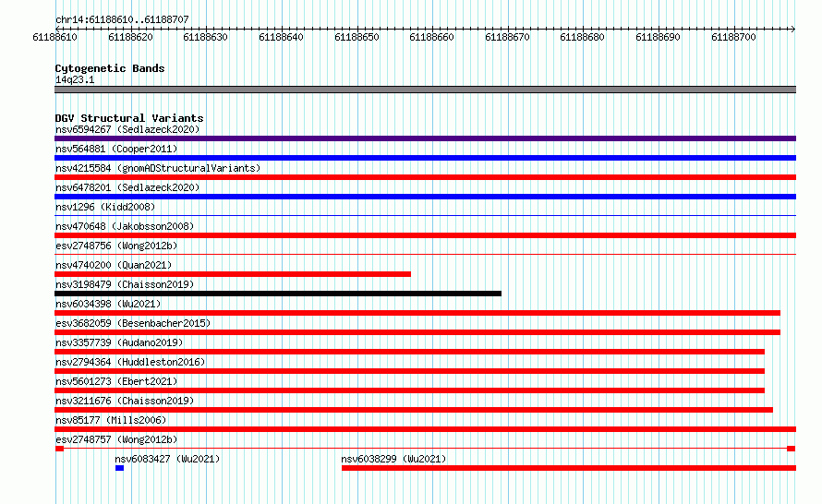Open nsv4215584 (gnomADStructuralVariants) label
The width and height of the screenshot is (822, 504).
click(158, 168)
